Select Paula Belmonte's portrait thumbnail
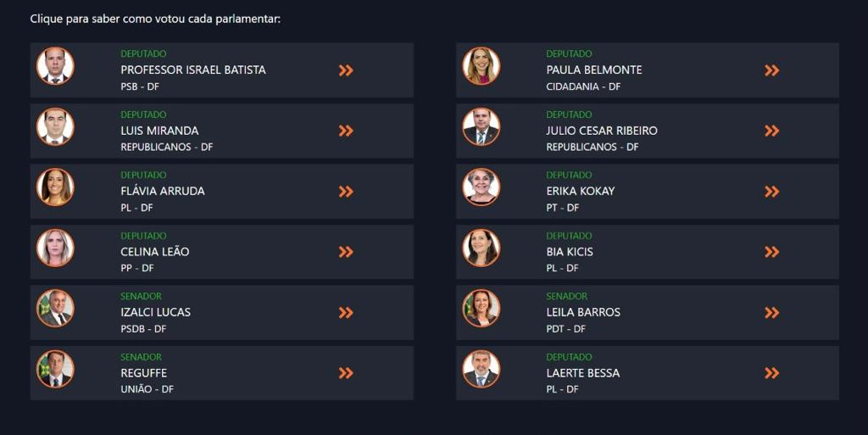Viewport: 868px width, 435px height. point(481,66)
